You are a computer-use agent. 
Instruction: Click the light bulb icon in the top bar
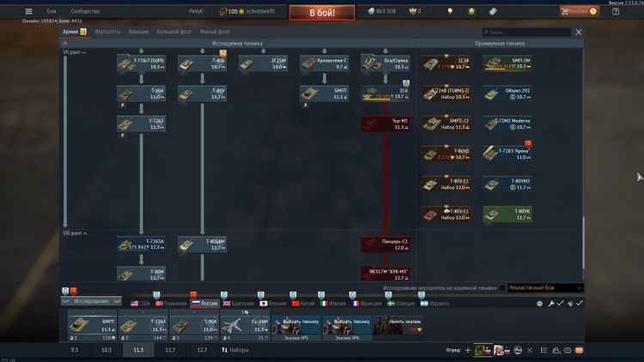pyautogui.click(x=449, y=12)
